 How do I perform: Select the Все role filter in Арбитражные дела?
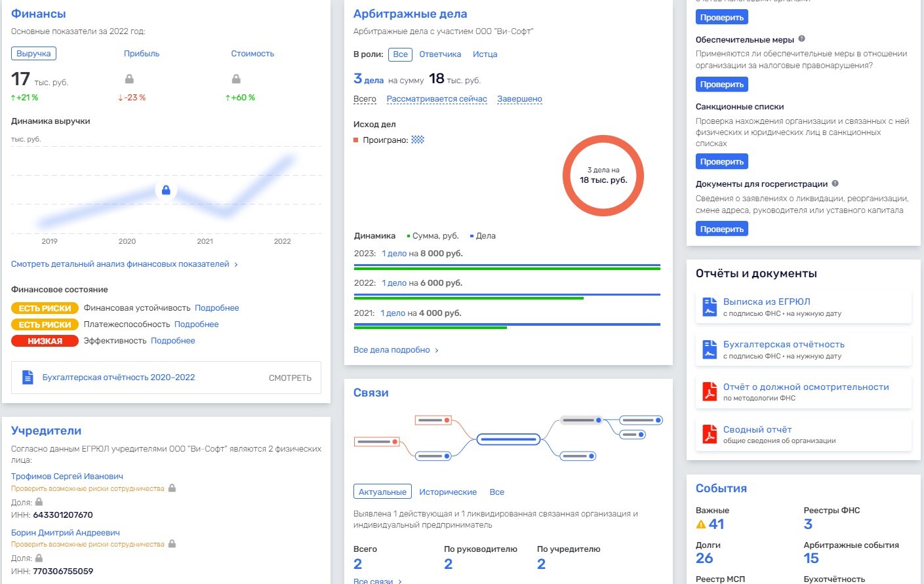point(400,54)
